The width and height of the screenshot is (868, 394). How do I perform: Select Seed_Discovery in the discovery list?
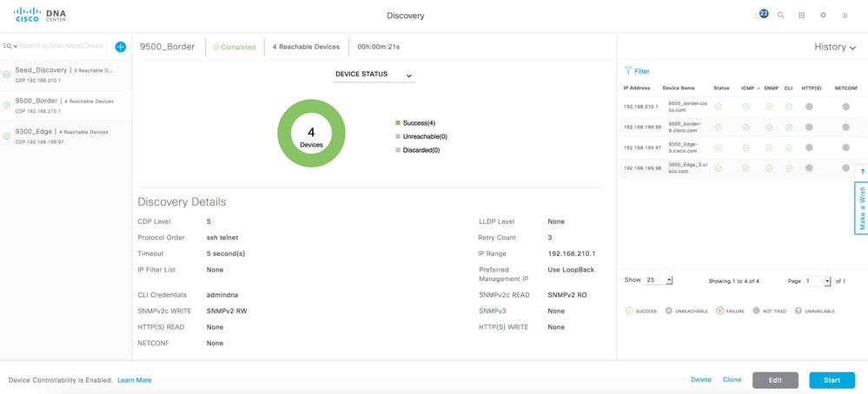66,75
